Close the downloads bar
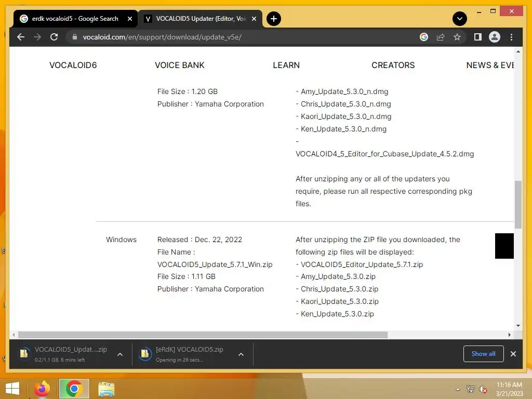Screen dimensions: 532x399 point(513,354)
